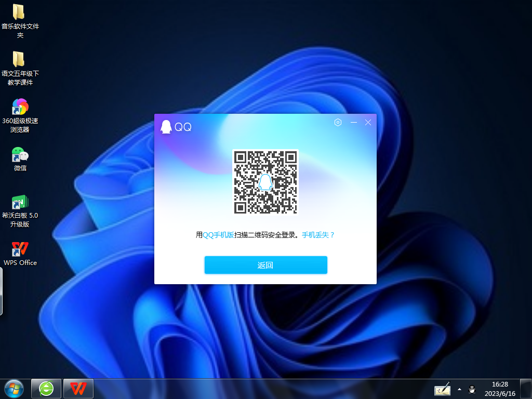Select the 希沃白板 5.0 升级版 shortcut

coord(20,211)
